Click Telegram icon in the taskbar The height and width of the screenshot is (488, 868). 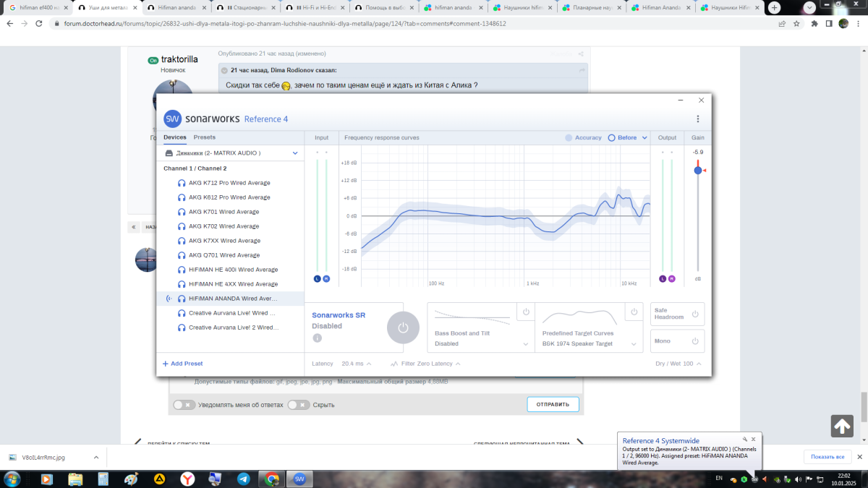[244, 479]
